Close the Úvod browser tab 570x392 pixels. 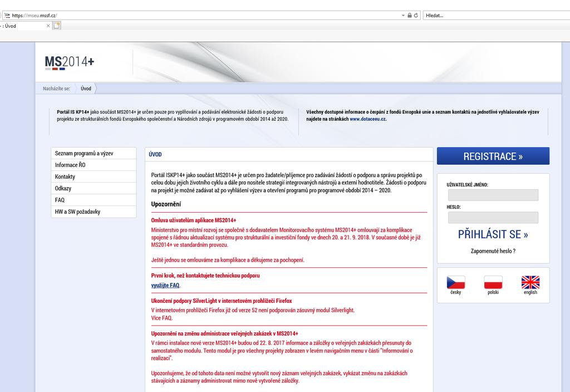pyautogui.click(x=48, y=26)
